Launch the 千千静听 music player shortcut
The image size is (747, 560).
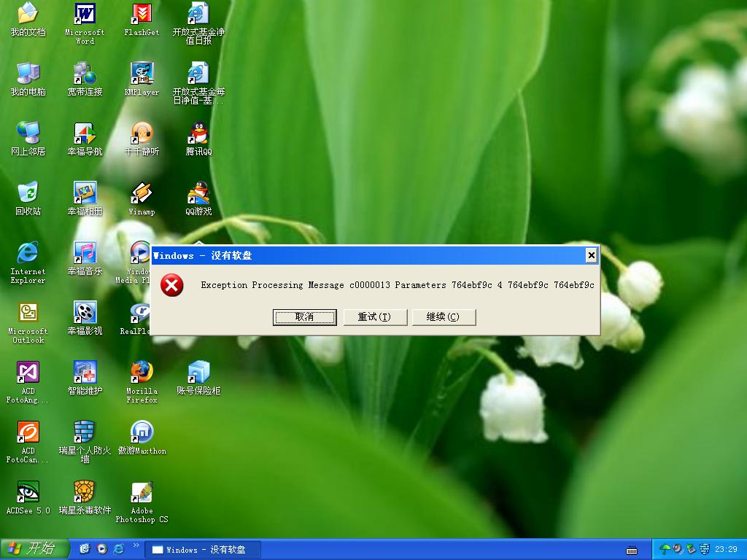tap(142, 139)
